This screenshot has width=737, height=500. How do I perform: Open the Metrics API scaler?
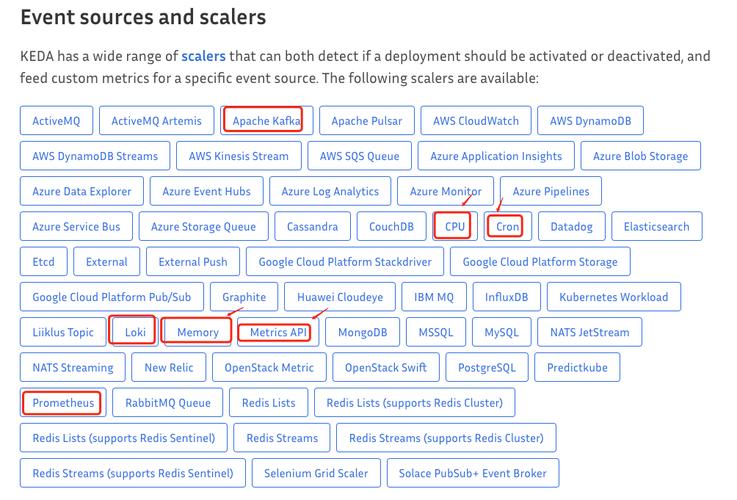(279, 332)
